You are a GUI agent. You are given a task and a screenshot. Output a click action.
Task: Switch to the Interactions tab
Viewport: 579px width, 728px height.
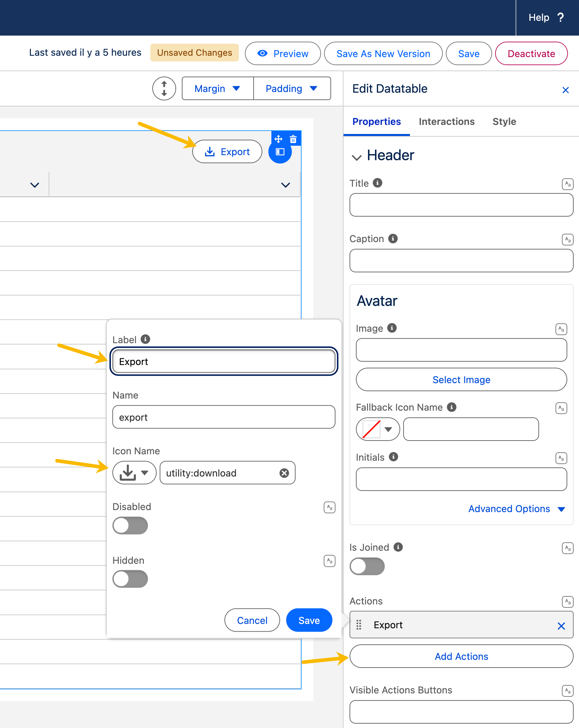(x=446, y=122)
